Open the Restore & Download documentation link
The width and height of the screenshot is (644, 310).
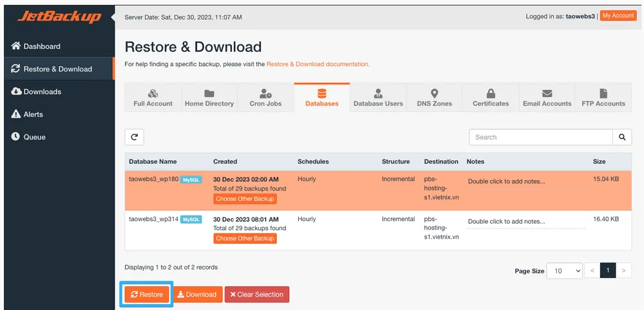[317, 64]
